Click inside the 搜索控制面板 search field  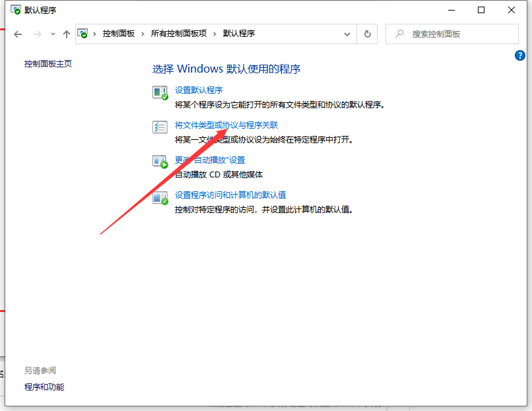click(x=449, y=34)
